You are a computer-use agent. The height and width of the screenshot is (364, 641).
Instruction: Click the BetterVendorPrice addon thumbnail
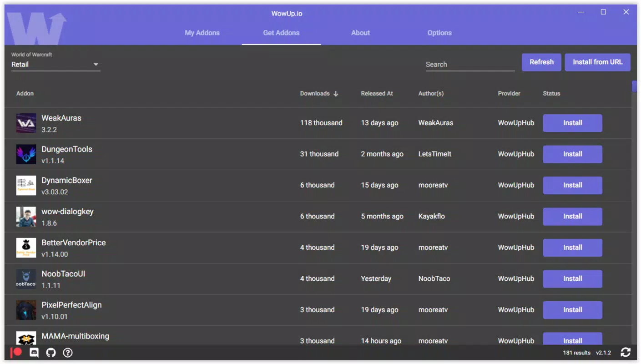(x=26, y=248)
